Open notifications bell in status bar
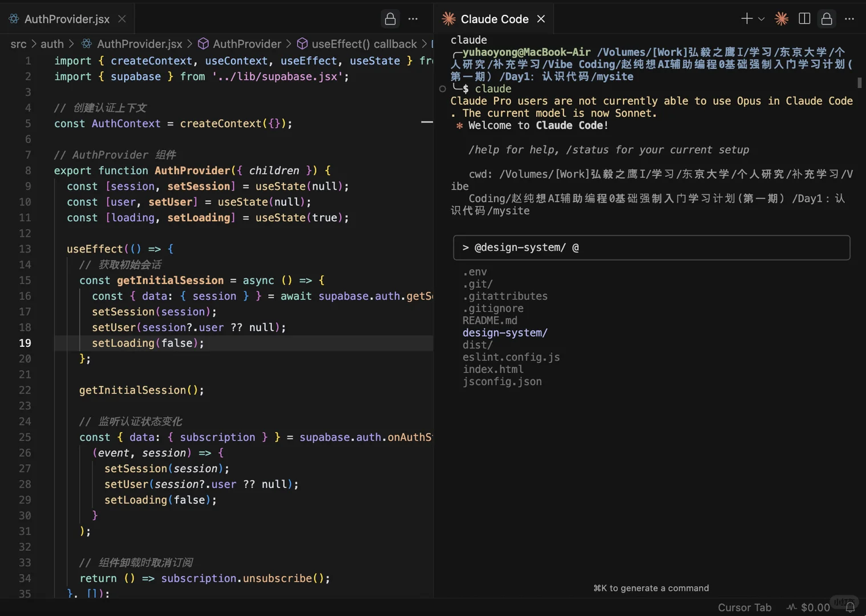The image size is (866, 616). 850,607
